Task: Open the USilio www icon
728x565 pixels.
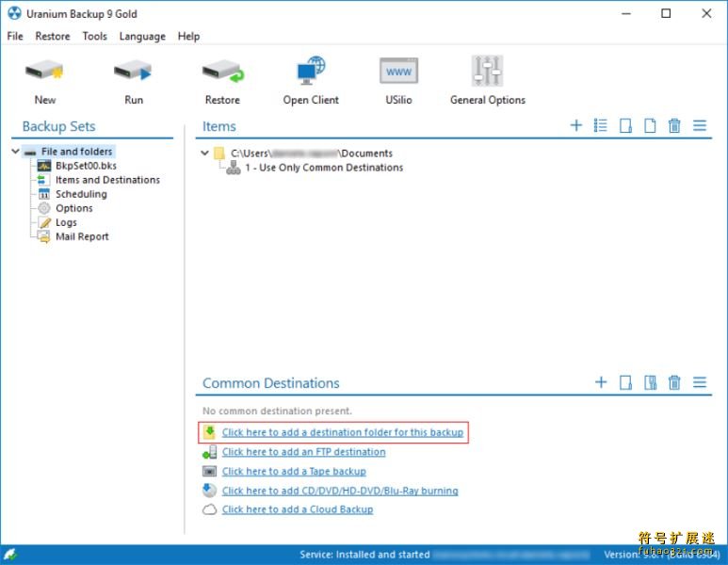Action: point(398,71)
